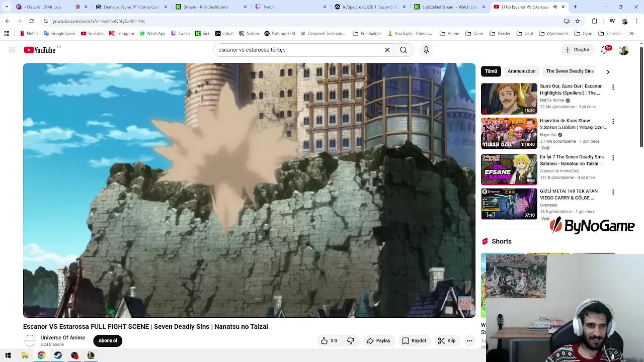Image resolution: width=644 pixels, height=362 pixels.
Task: Open Steam from the taskbar
Action: point(58,355)
